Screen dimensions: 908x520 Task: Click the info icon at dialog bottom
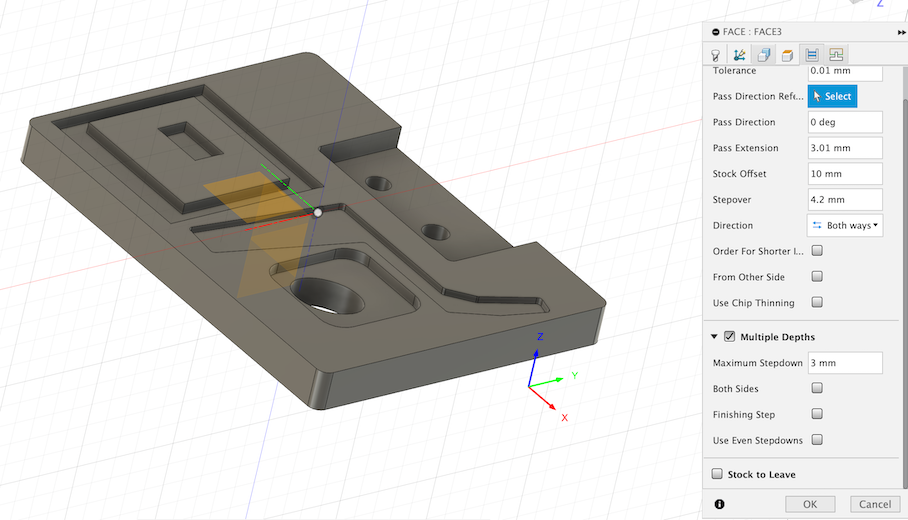719,504
